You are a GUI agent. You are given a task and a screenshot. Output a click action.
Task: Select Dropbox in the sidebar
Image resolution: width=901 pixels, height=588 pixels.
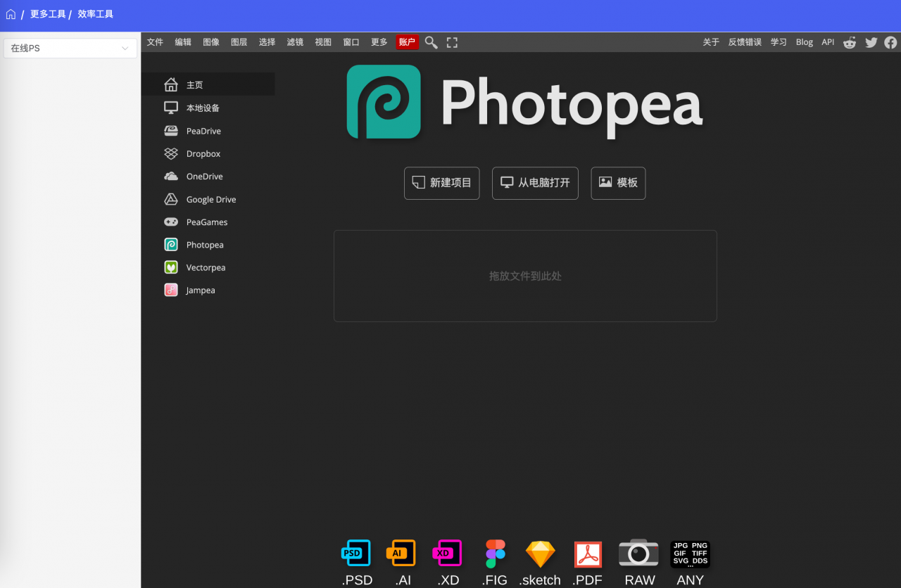(208, 153)
